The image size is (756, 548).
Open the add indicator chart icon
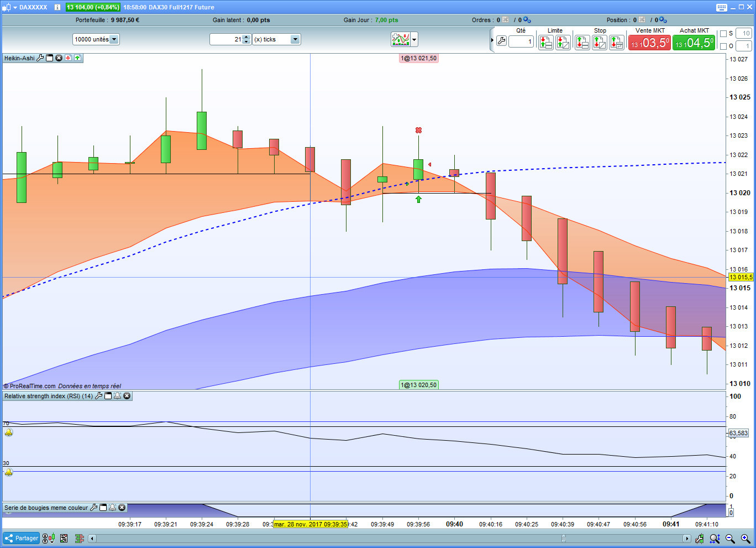[401, 39]
